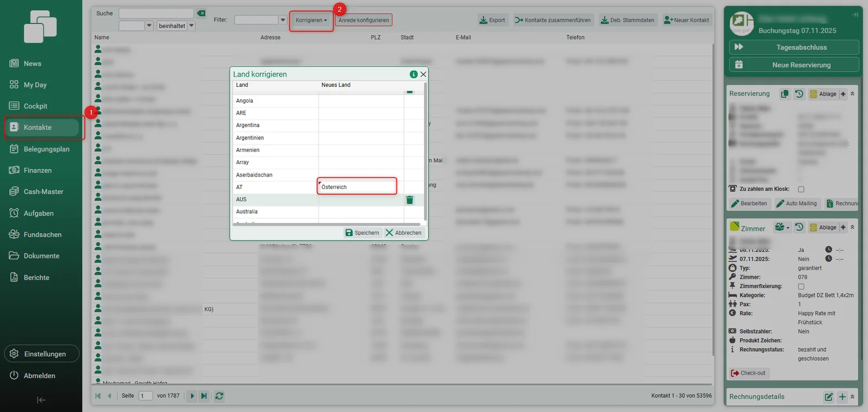Open the search field selector dropdown
Image resolution: width=868 pixels, height=412 pixels.
click(149, 26)
